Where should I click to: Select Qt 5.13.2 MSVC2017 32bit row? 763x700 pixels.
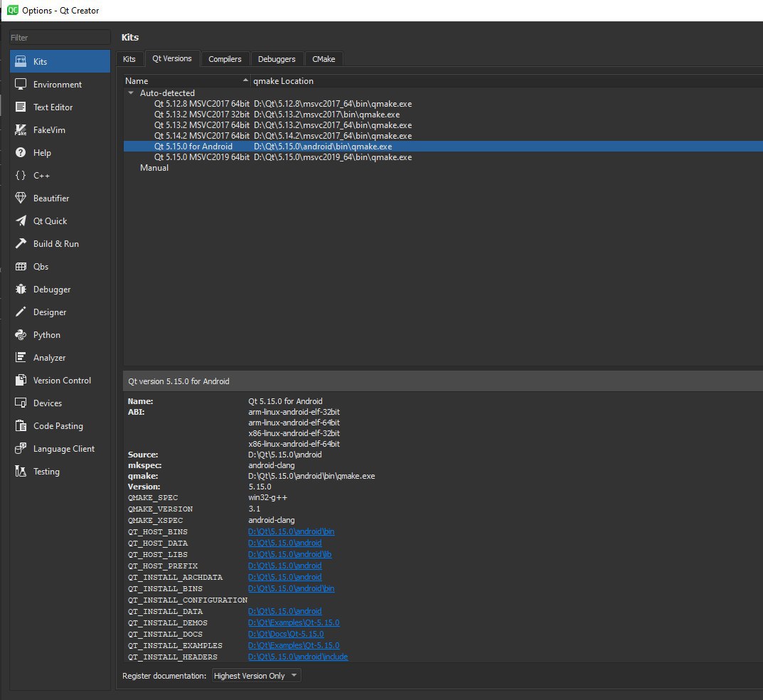pos(443,115)
